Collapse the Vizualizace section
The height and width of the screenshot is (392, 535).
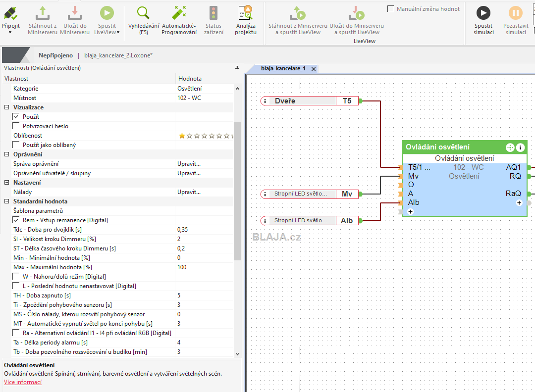tap(6, 107)
